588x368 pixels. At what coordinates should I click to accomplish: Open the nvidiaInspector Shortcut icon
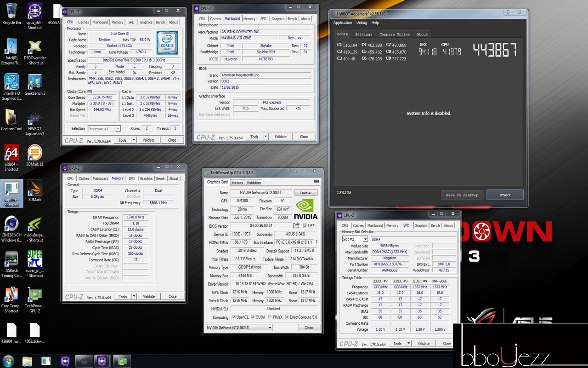(34, 229)
